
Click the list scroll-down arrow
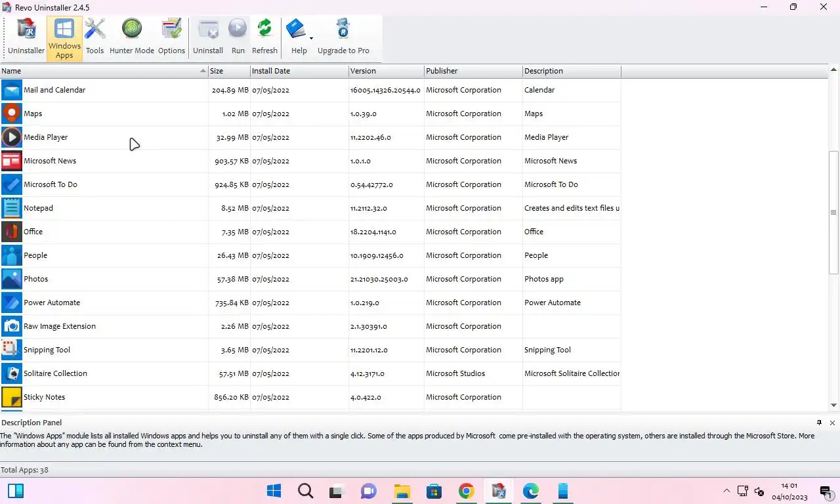tap(834, 406)
